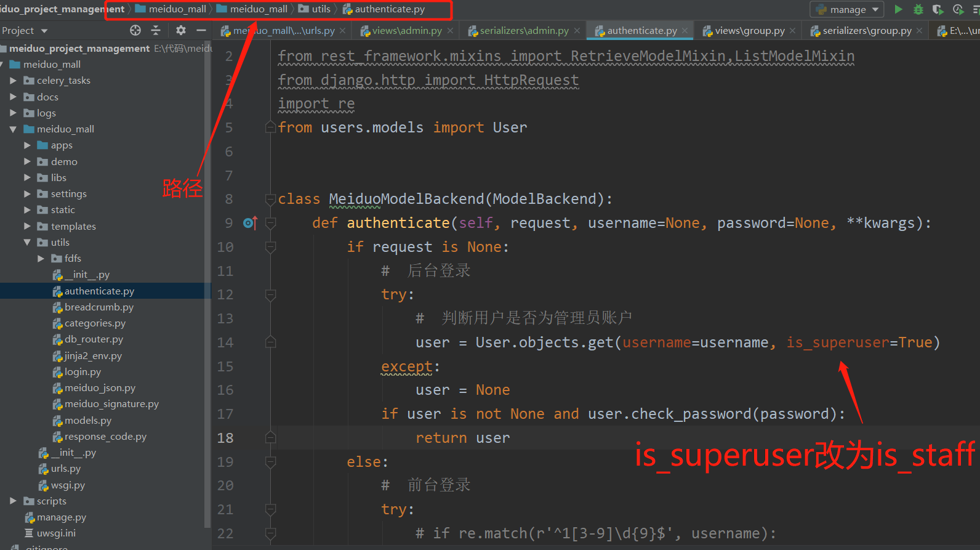The image size is (980, 550).
Task: Start debugging with the green bug icon
Action: tap(918, 9)
